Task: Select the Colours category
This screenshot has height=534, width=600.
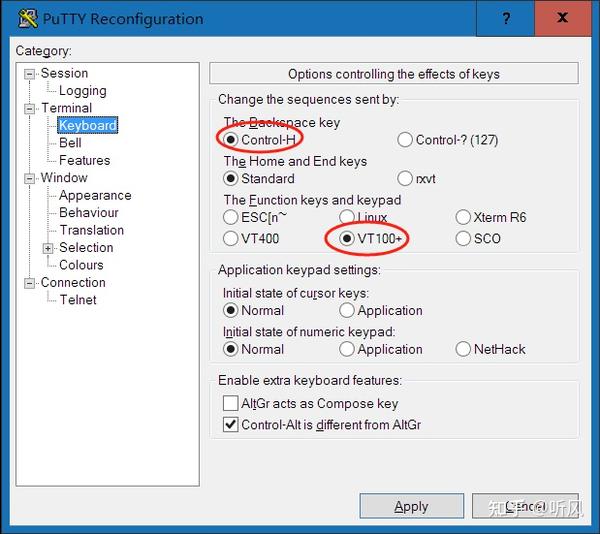Action: [81, 265]
